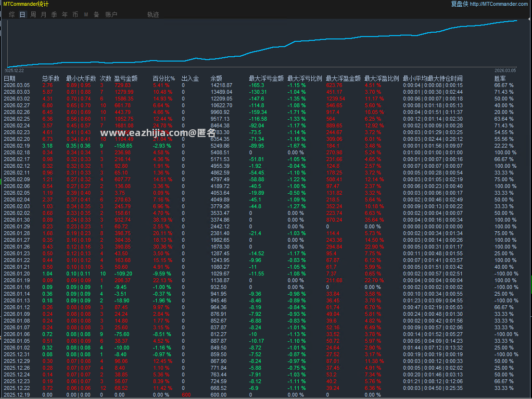
Task: Click max floating profit 1239.54
Action: [336, 99]
